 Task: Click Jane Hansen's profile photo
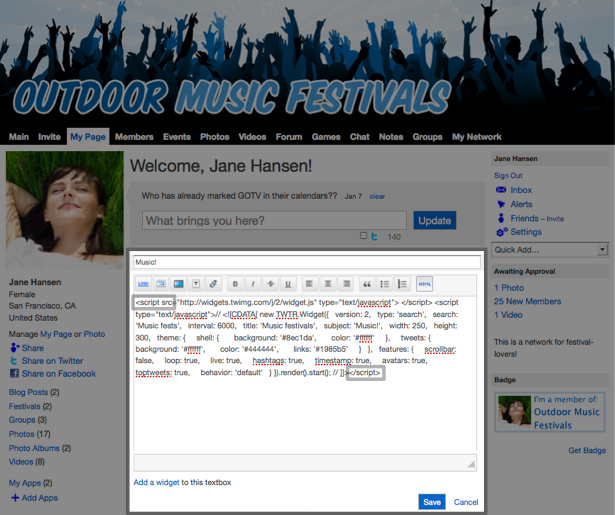(x=65, y=210)
